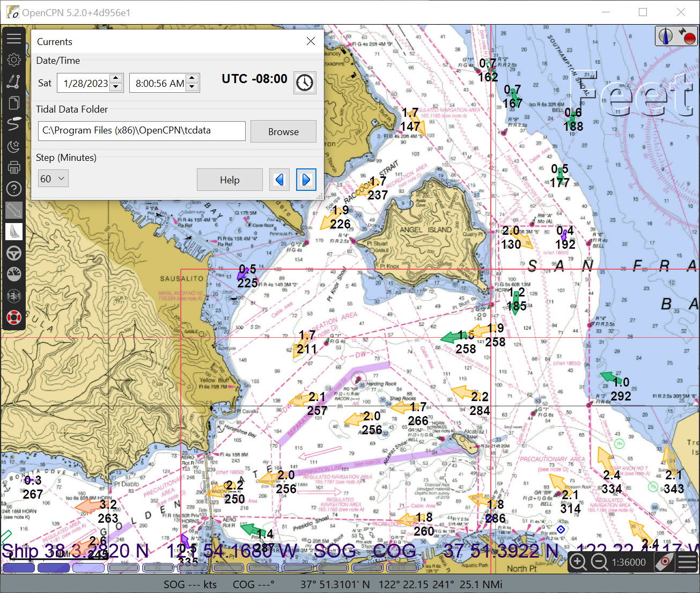Screen dimensions: 700x593
Task: Open the Route and Mark Manager pages icon
Action: click(x=14, y=102)
